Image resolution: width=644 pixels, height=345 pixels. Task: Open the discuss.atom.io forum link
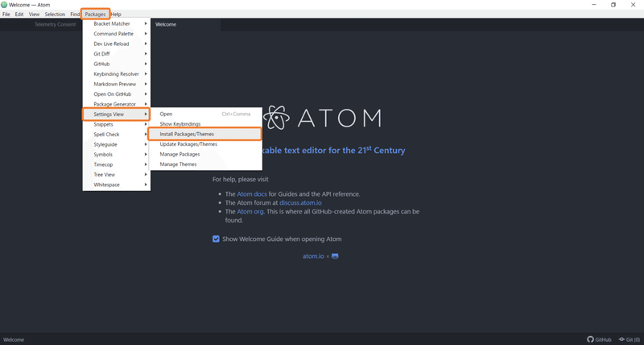300,202
